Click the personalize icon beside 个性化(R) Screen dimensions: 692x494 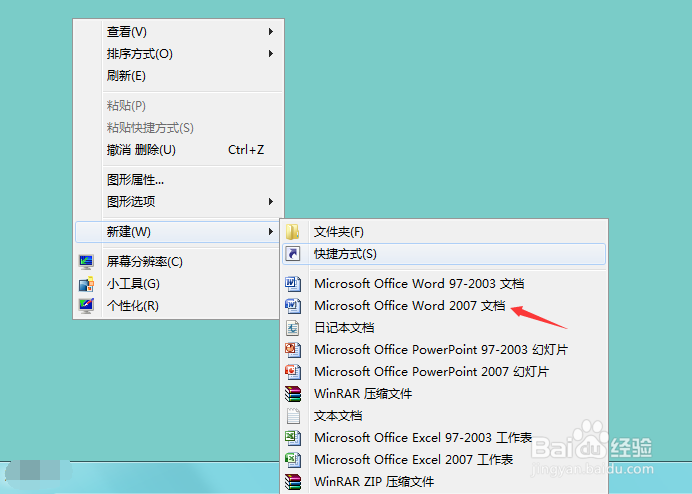[x=86, y=305]
